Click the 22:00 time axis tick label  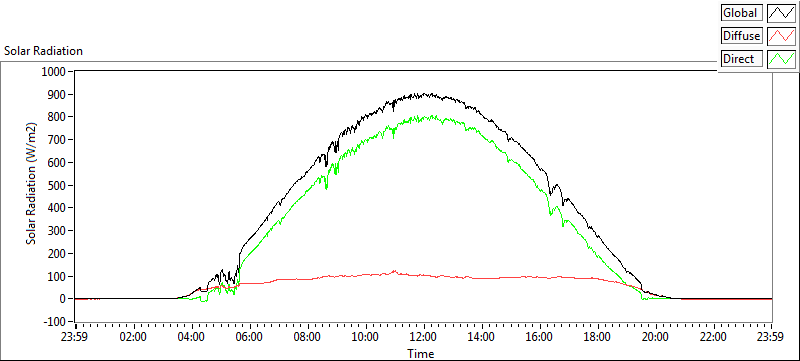click(x=713, y=337)
